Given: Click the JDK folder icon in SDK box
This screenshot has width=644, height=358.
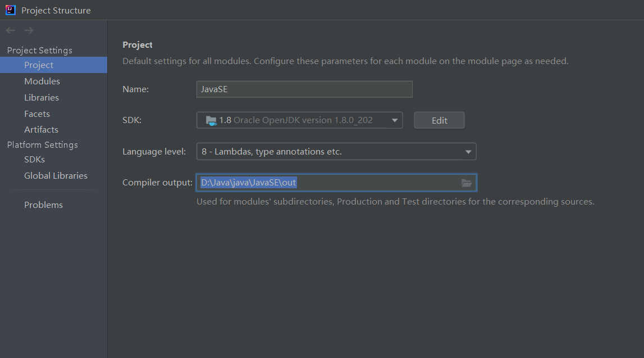Looking at the screenshot, I should pos(211,120).
